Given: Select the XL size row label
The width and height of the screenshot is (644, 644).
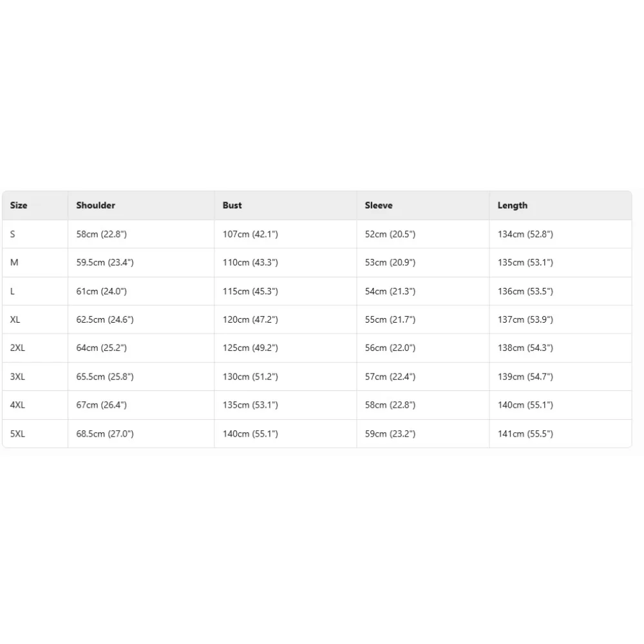Looking at the screenshot, I should [x=15, y=319].
